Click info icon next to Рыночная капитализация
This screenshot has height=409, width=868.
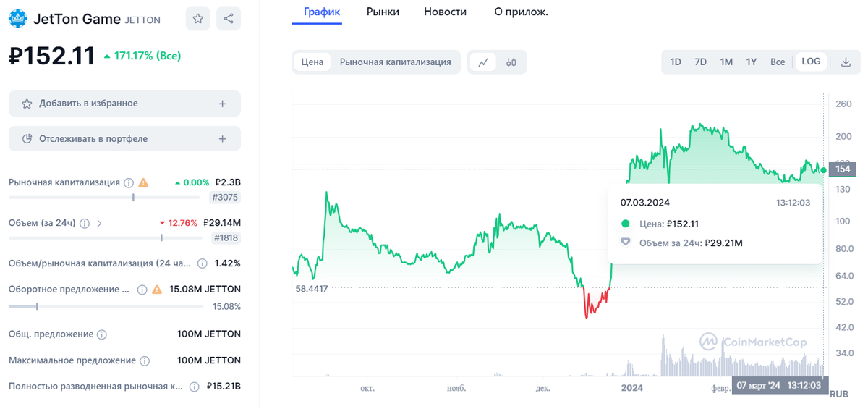click(x=129, y=182)
